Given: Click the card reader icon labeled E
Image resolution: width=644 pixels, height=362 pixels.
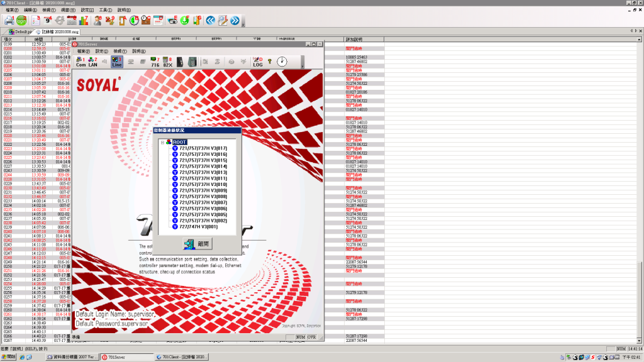Looking at the screenshot, I should coord(172,20).
